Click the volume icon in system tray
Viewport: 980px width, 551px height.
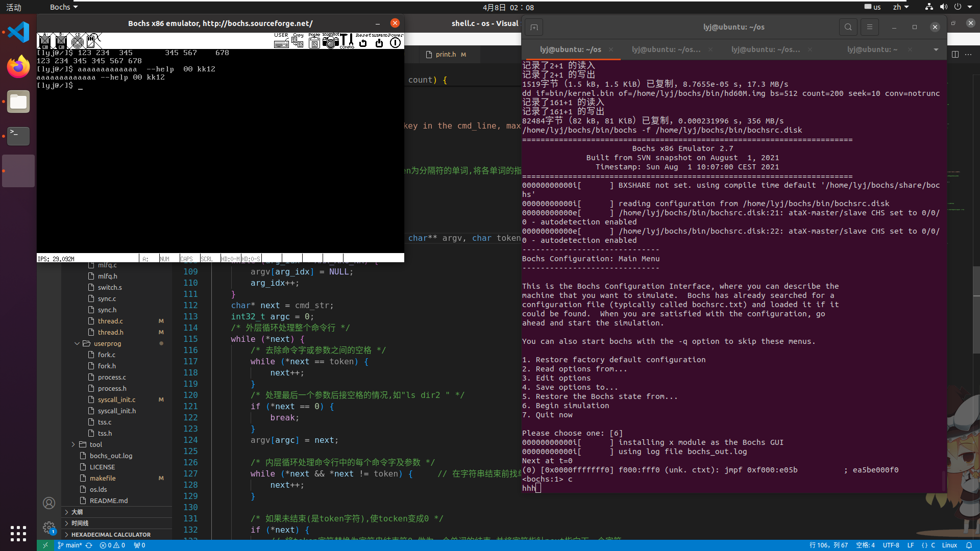tap(943, 7)
